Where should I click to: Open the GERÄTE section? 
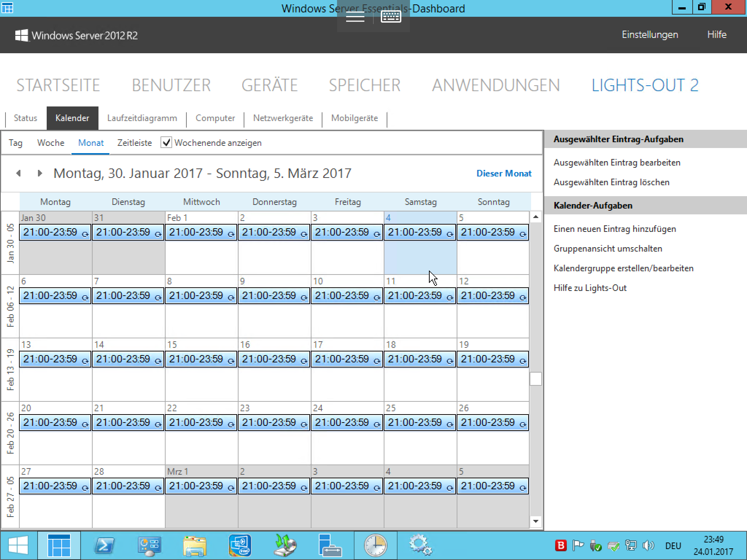pos(270,85)
